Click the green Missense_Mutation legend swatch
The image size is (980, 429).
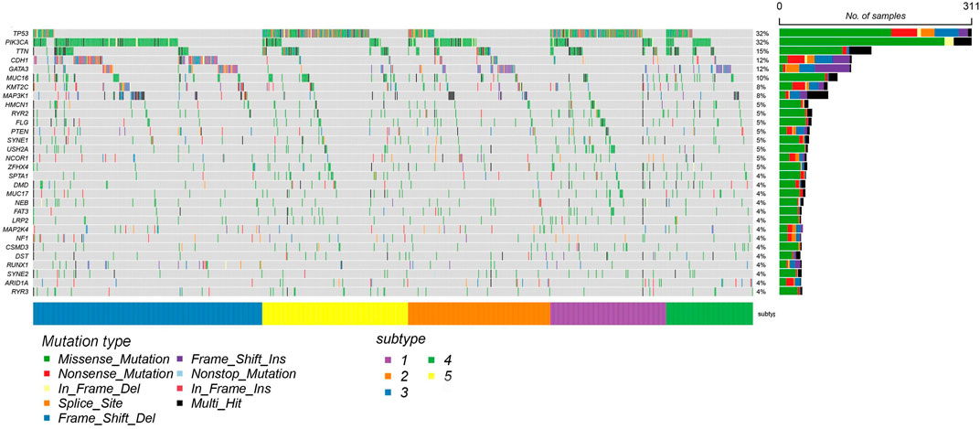tap(48, 359)
